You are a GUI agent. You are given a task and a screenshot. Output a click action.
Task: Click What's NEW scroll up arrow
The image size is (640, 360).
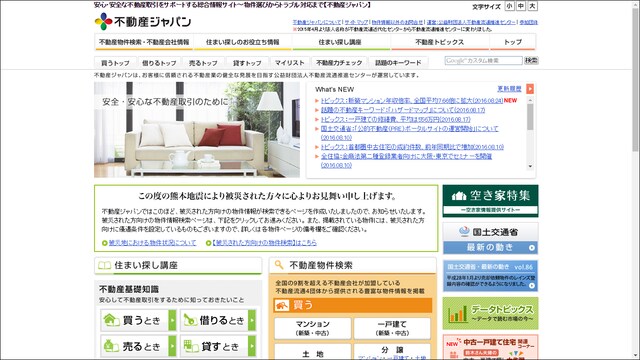530,100
